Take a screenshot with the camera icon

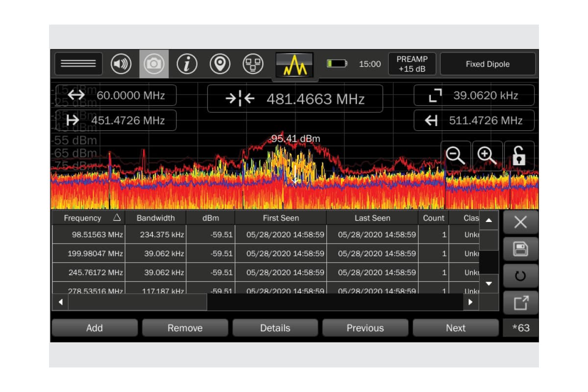pyautogui.click(x=154, y=64)
